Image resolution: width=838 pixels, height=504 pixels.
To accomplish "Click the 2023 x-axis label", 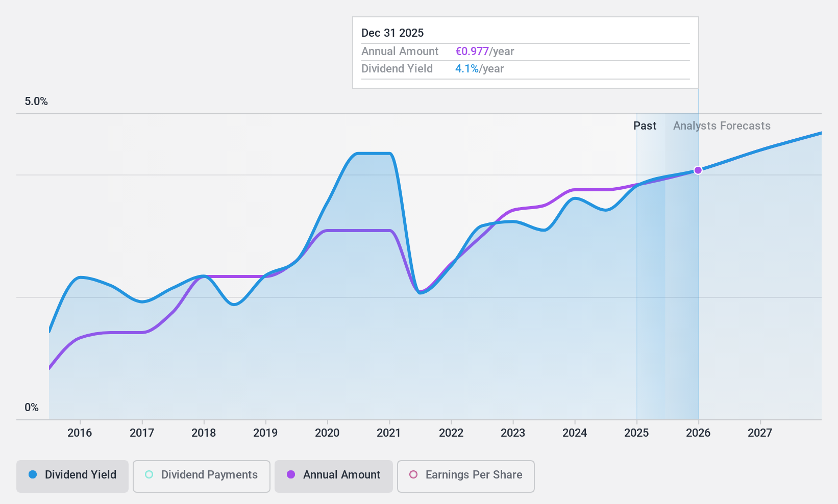I will tap(513, 433).
